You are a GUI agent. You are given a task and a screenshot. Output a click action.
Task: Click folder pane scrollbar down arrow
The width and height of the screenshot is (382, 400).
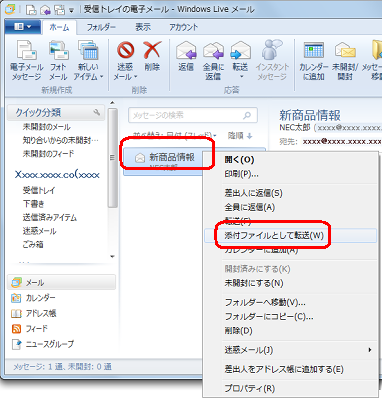point(113,256)
